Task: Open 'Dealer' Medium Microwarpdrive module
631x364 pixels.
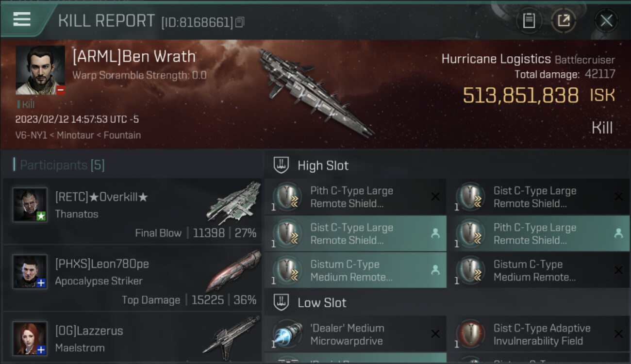Action: [x=355, y=334]
